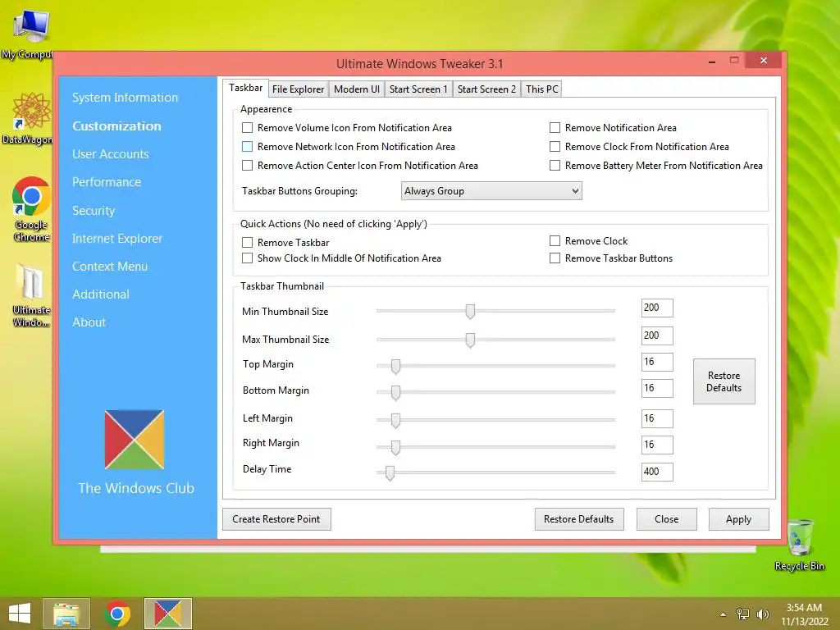Open the Start Screen 1 tab
840x630 pixels.
(x=418, y=89)
